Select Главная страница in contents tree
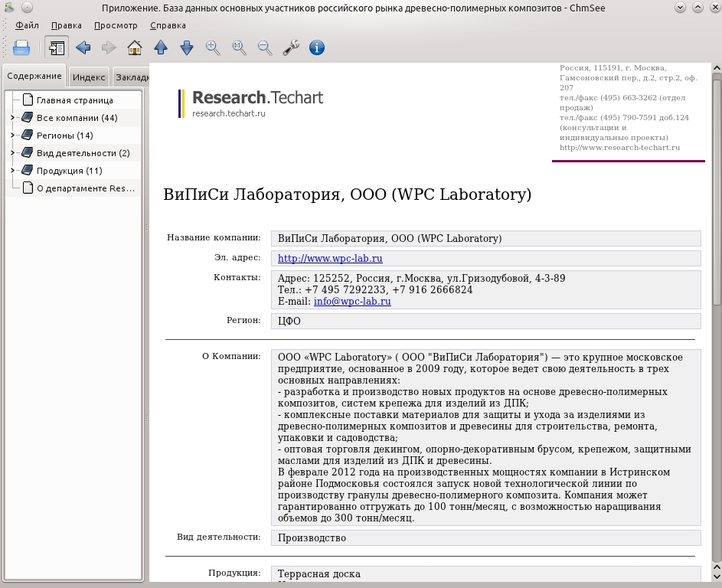Image resolution: width=722 pixels, height=588 pixels. 74,100
